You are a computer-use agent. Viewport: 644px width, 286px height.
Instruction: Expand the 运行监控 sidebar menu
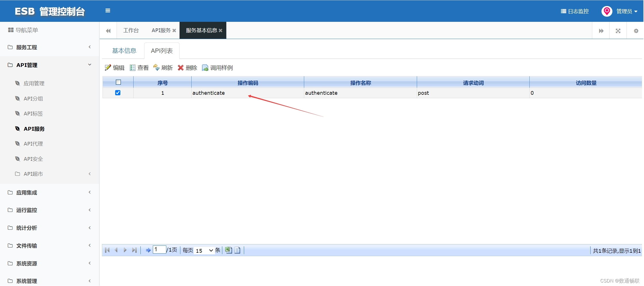(49, 210)
